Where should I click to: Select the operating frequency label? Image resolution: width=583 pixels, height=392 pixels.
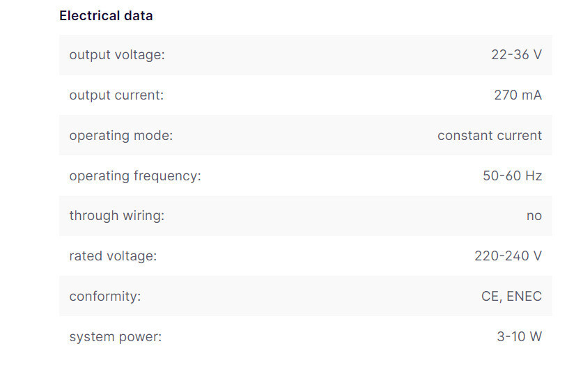[135, 175]
